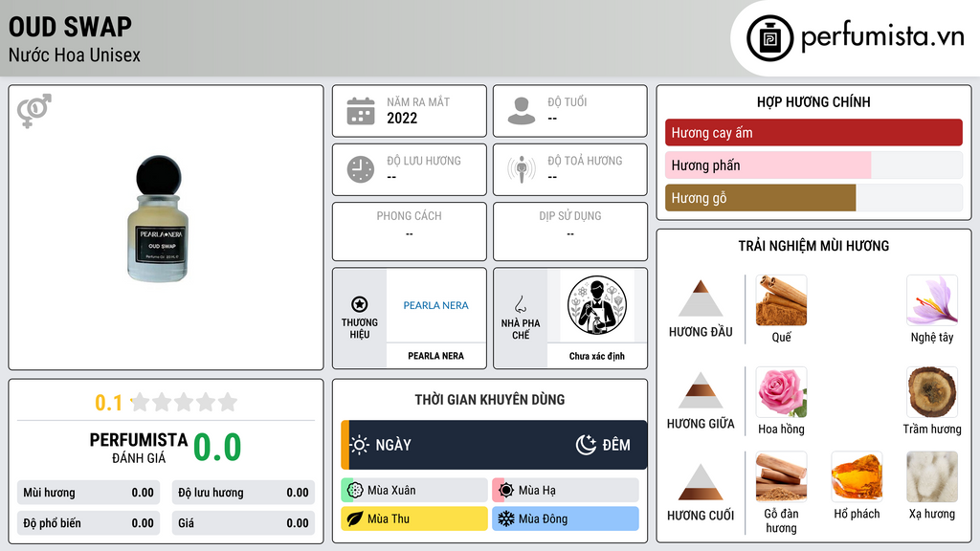Click the person silhouette icon beside Độ tuổi
This screenshot has width=980, height=551.
tap(522, 111)
